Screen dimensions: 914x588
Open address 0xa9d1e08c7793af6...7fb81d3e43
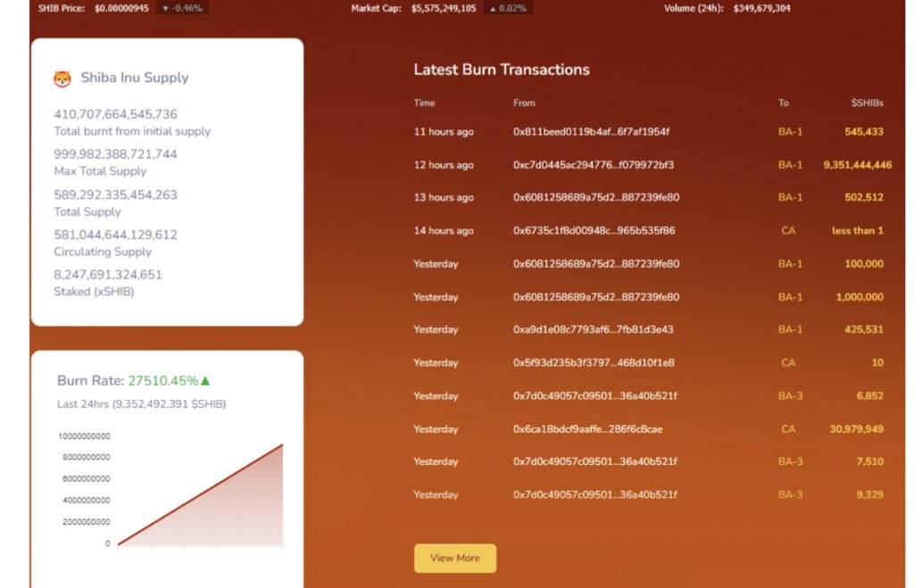[594, 329]
